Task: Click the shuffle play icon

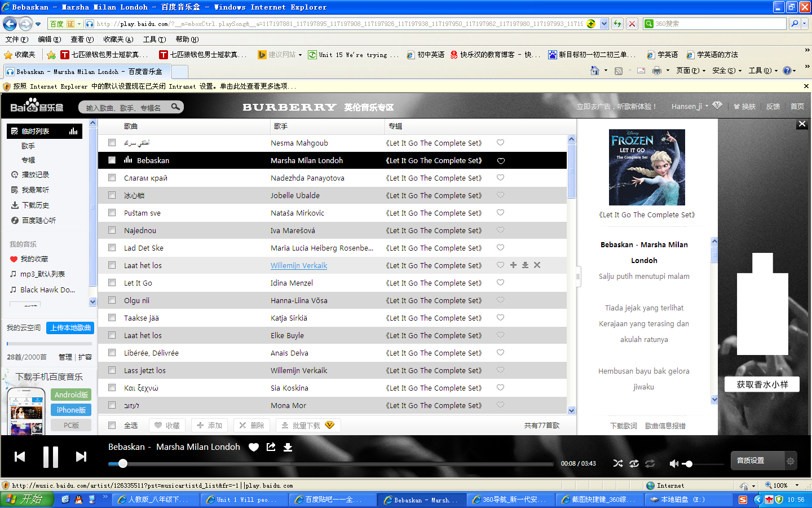Action: [x=618, y=463]
